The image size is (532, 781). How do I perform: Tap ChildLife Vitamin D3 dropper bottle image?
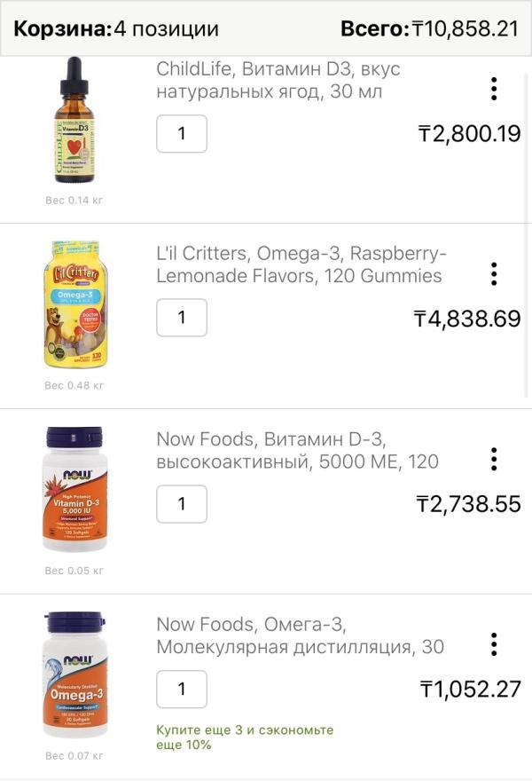point(74,120)
